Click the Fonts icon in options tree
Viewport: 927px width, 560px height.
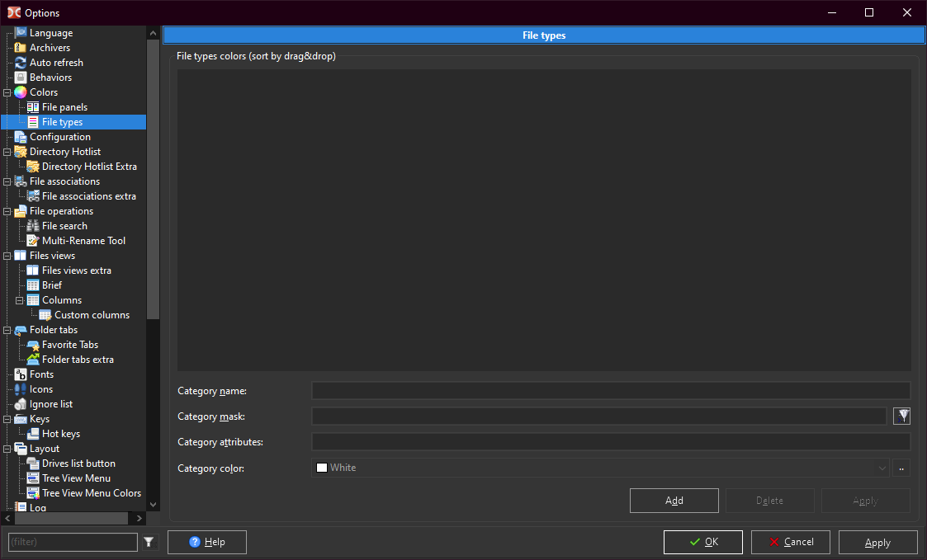(21, 374)
